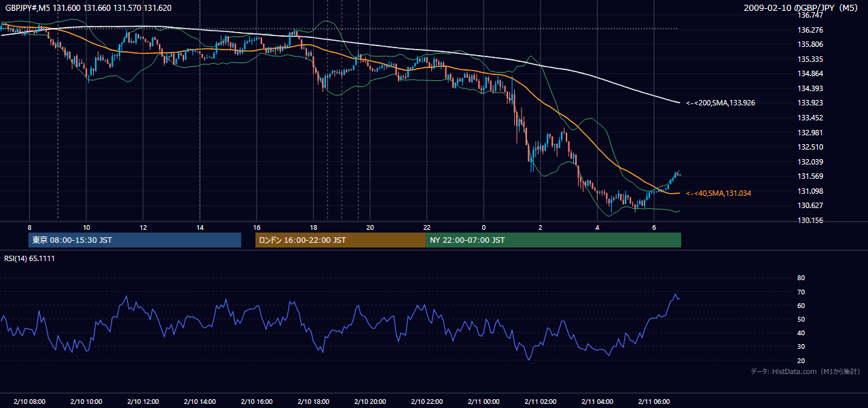Click the '<-<40,SMA,131.034' moving average label
The height and width of the screenshot is (408, 868).
719,194
